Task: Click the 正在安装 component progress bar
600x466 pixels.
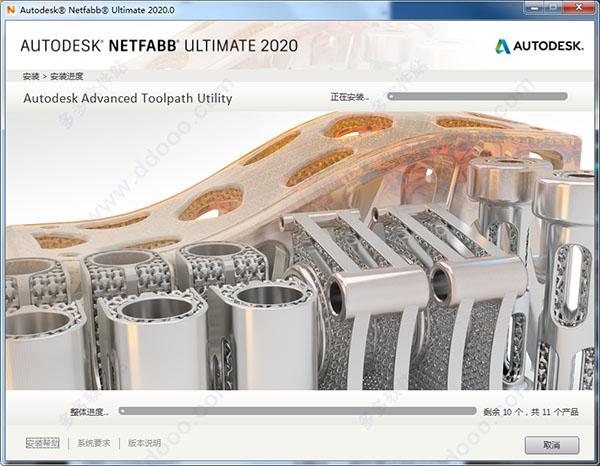Action: pyautogui.click(x=477, y=96)
